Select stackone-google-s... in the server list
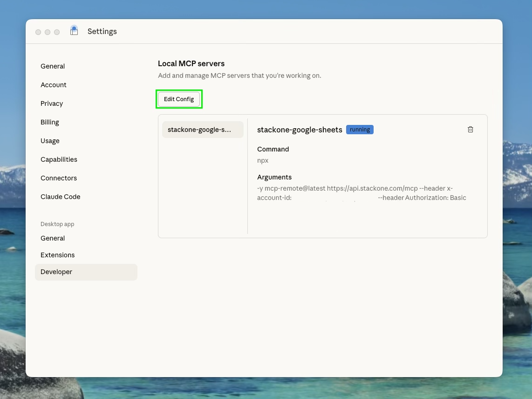 (x=202, y=129)
